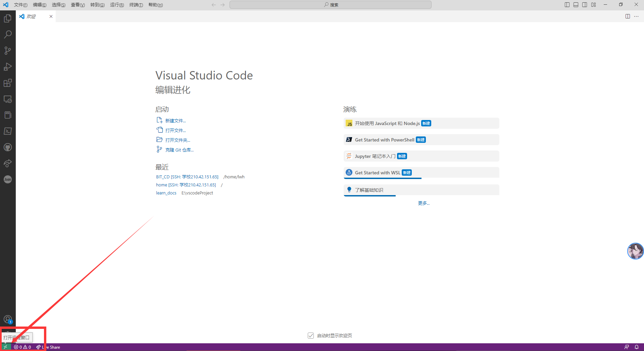644x351 pixels.
Task: Open the Json extension view
Action: click(8, 179)
